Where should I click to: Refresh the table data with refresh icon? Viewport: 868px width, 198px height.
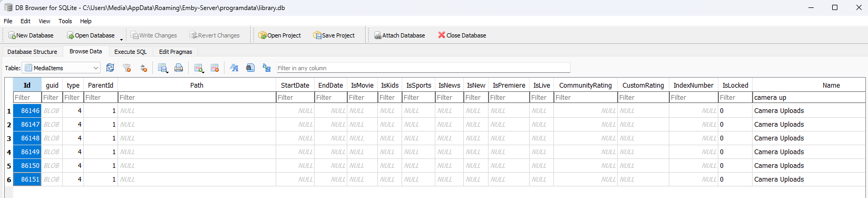coord(110,68)
